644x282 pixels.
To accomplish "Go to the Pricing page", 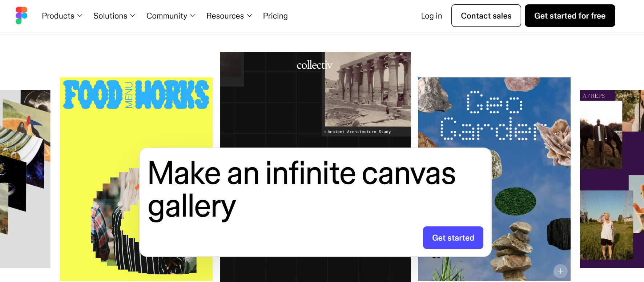I will (275, 16).
